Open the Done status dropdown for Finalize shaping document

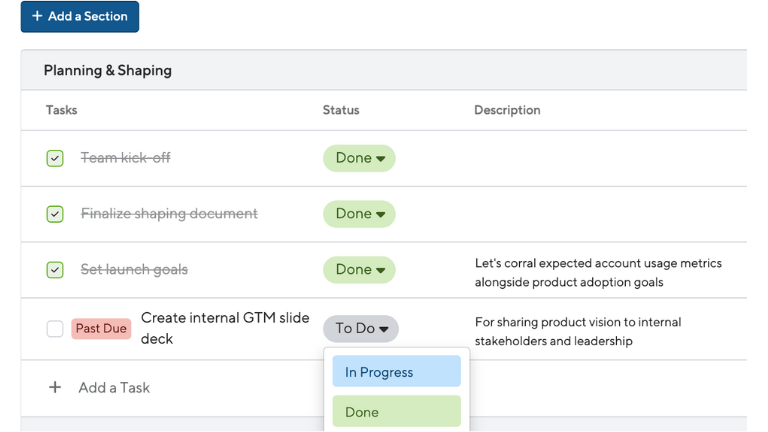tap(359, 214)
